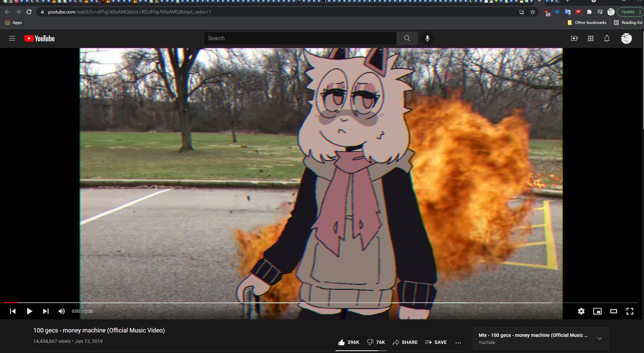Screen dimensions: 644x353
Task: Start voice search with the microphone
Action: point(427,38)
